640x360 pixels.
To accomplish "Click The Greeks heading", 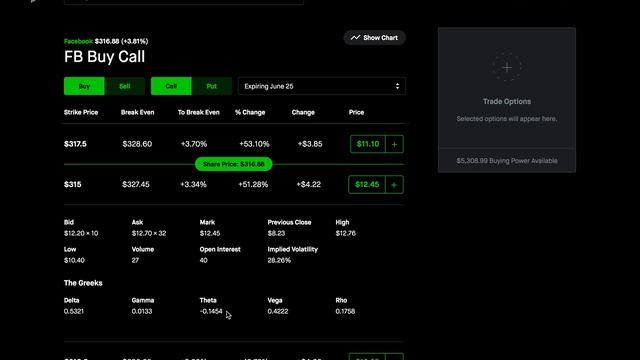I will pyautogui.click(x=83, y=283).
